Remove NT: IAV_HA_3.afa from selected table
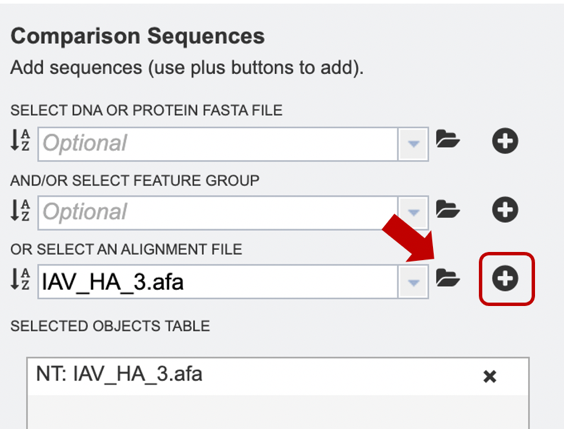This screenshot has width=564, height=429. pos(490,376)
